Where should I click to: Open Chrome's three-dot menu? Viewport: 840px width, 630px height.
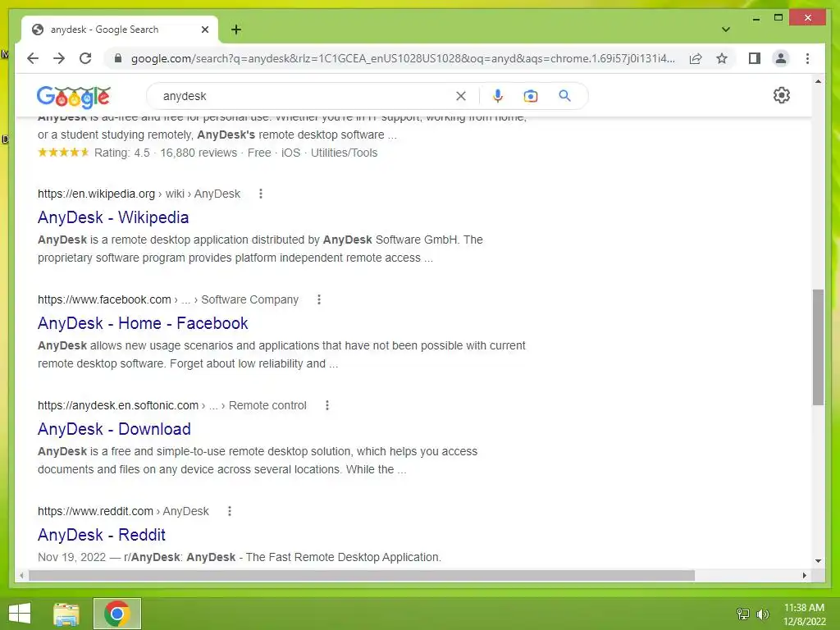pyautogui.click(x=807, y=58)
